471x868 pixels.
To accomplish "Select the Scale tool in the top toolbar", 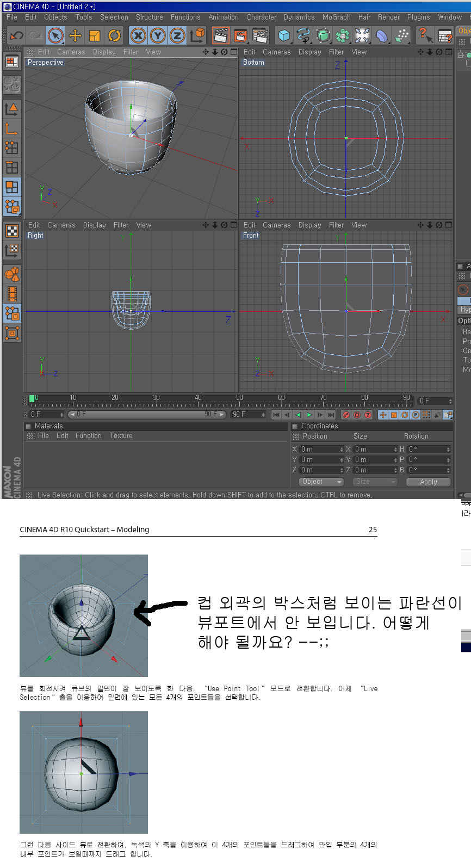I will (95, 35).
